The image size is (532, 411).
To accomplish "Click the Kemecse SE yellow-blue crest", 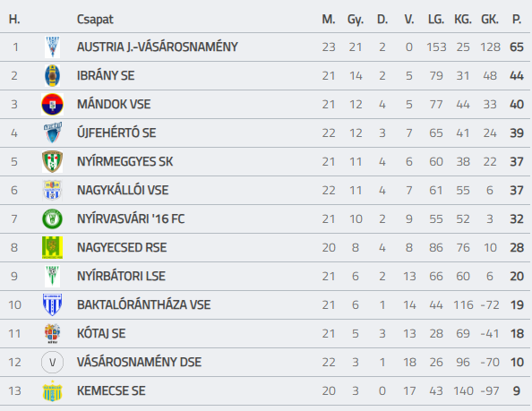I will point(52,391).
